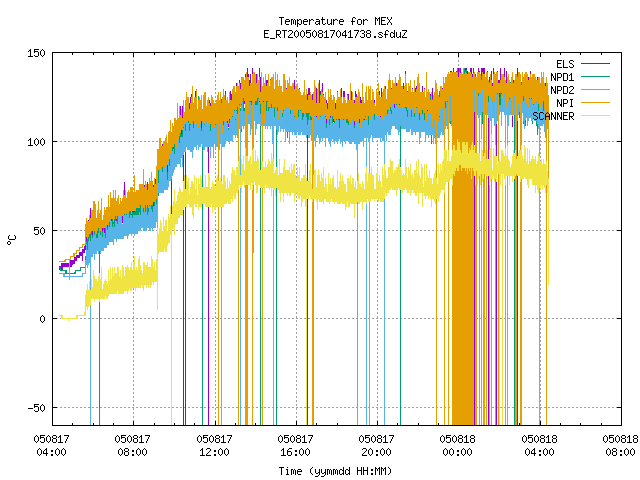Click the 050817 08:00 x-axis label
The width and height of the screenshot is (640, 480).
point(133,446)
